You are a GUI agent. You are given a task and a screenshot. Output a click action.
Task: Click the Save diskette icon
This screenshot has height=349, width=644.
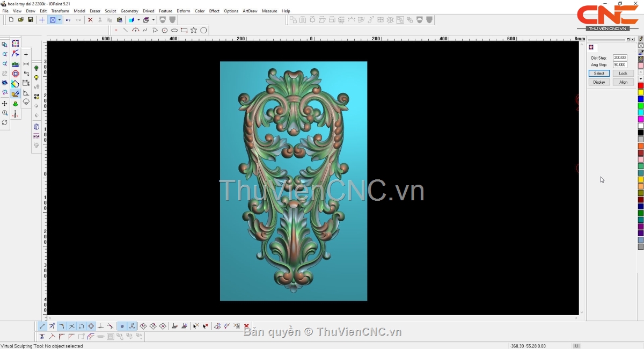point(31,20)
